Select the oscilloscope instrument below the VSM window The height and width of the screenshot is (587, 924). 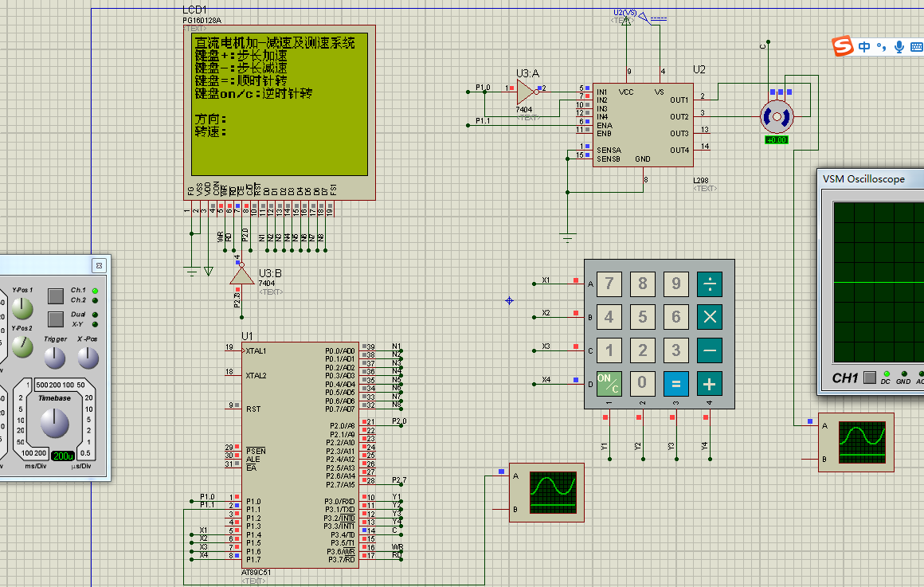pos(856,443)
